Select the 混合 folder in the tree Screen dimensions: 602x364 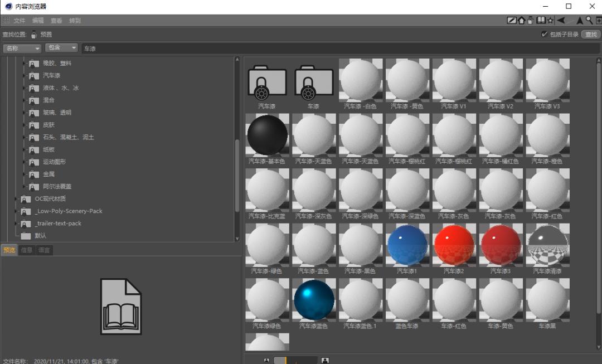(x=48, y=100)
